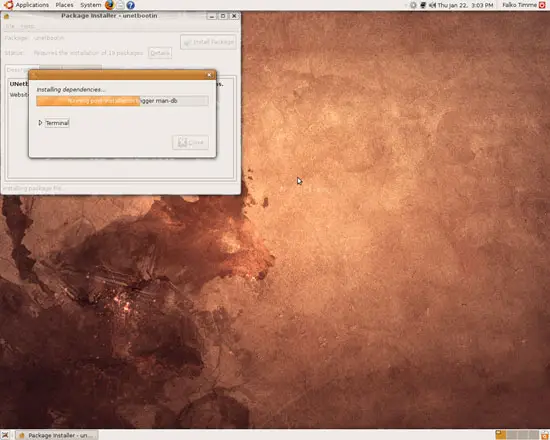Viewport: 550px width, 440px height.
Task: Open the Places menu
Action: pos(65,5)
